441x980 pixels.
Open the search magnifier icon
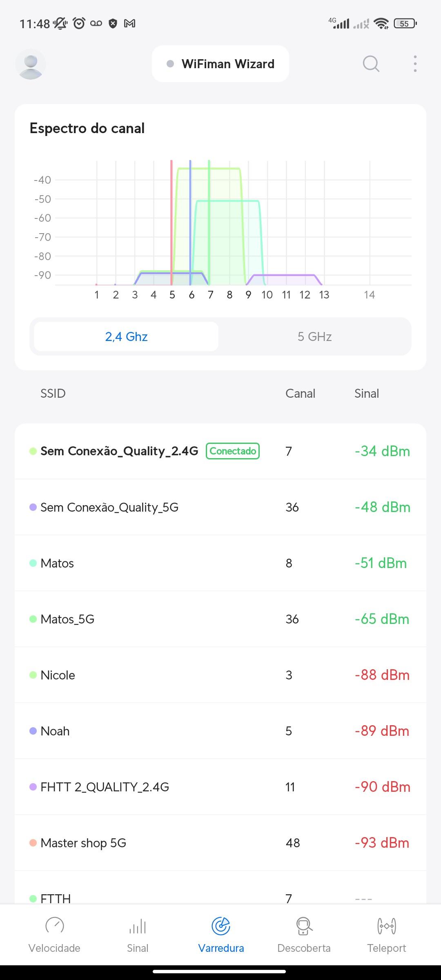click(x=371, y=64)
